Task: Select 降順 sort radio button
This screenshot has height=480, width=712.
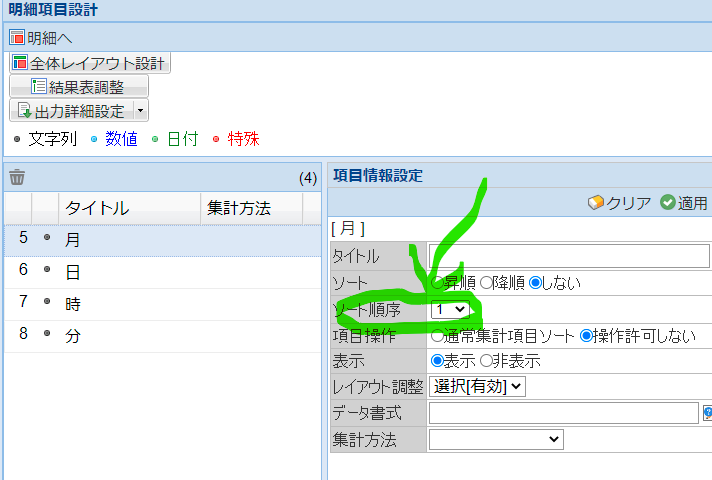Action: 486,283
